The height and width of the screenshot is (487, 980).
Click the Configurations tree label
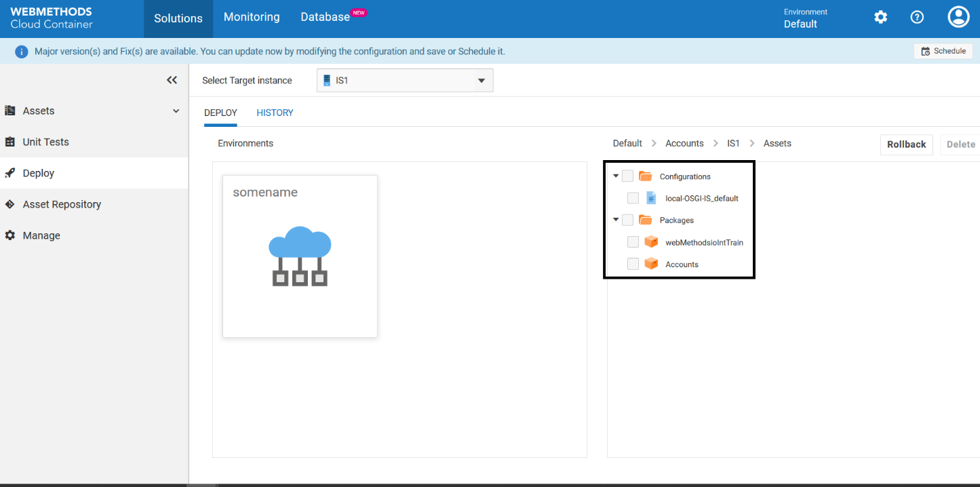685,176
